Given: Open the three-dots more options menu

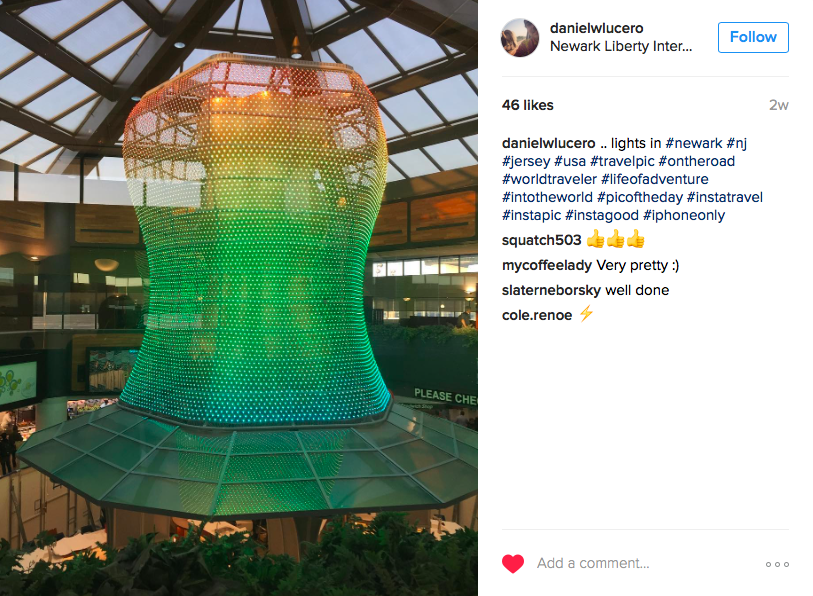Looking at the screenshot, I should coord(777,564).
